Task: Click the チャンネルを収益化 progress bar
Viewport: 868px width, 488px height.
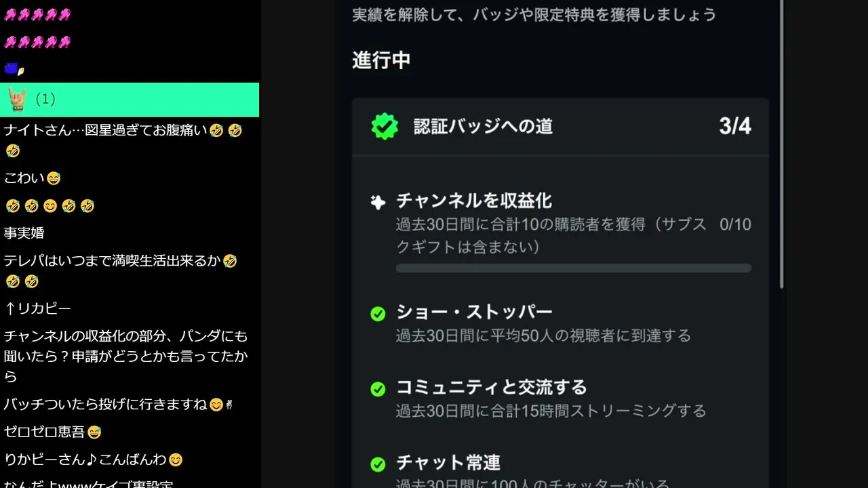Action: click(x=574, y=268)
